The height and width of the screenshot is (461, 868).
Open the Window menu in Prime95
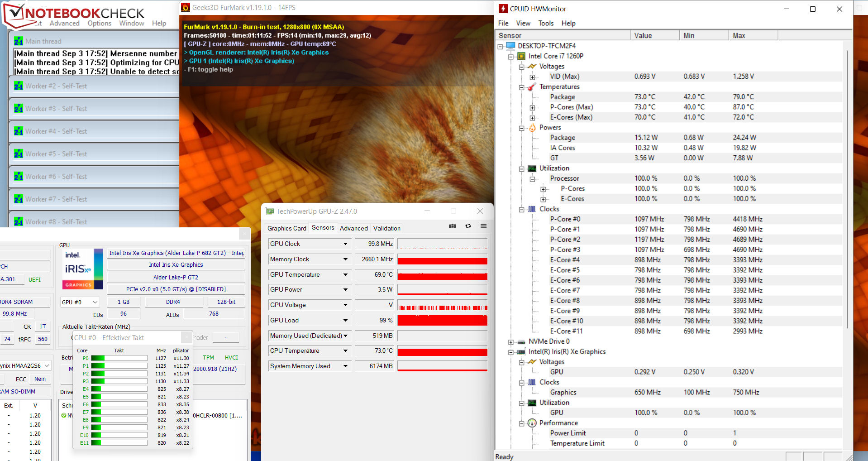click(x=132, y=23)
